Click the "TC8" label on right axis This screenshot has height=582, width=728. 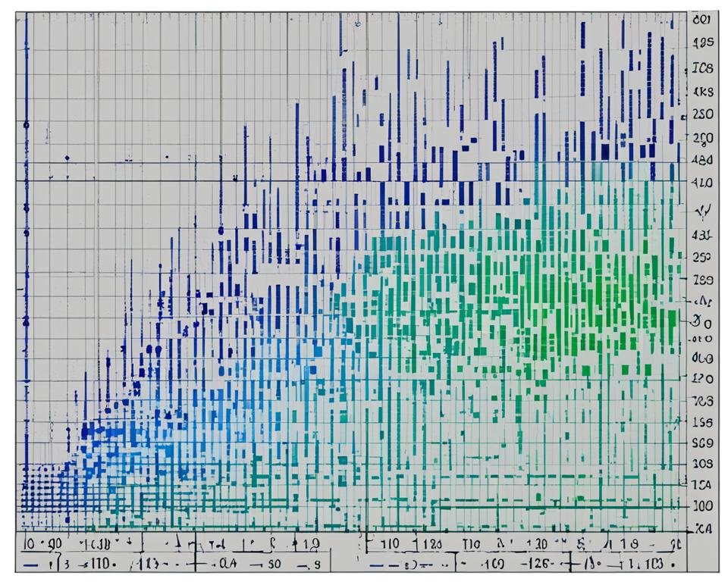coord(702,69)
